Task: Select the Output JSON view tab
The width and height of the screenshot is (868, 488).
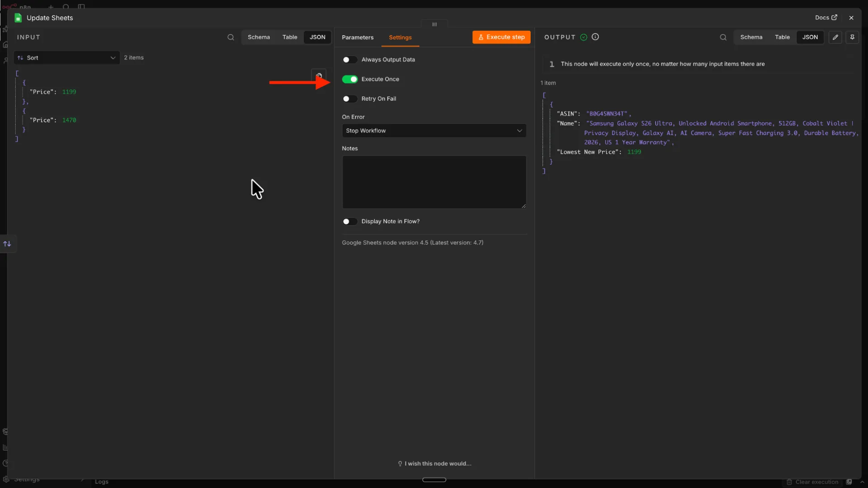Action: pyautogui.click(x=810, y=38)
